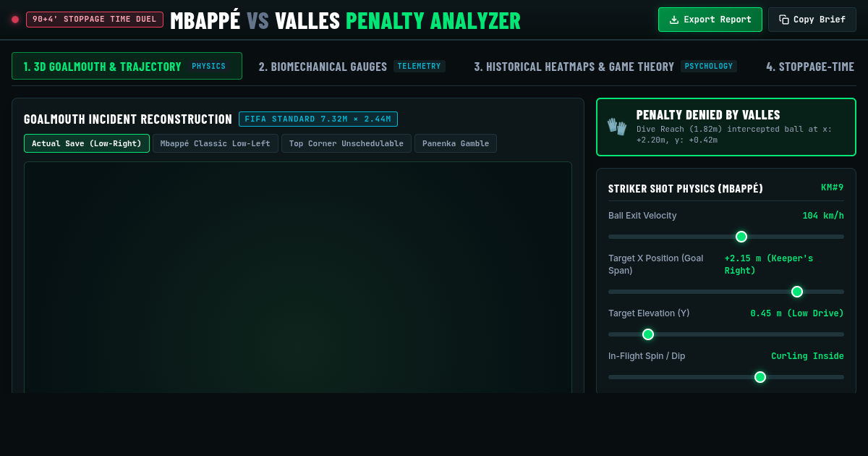Click the goalkeeper gloves icon
The width and height of the screenshot is (868, 456).
point(617,127)
